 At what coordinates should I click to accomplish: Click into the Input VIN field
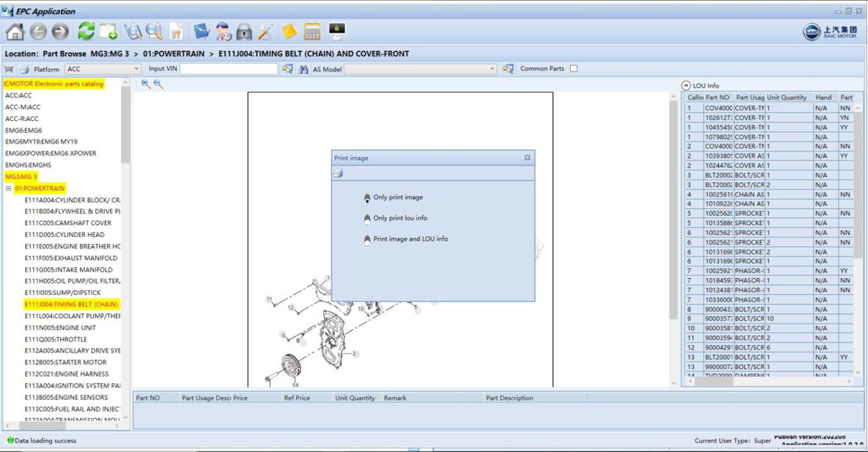tap(228, 69)
